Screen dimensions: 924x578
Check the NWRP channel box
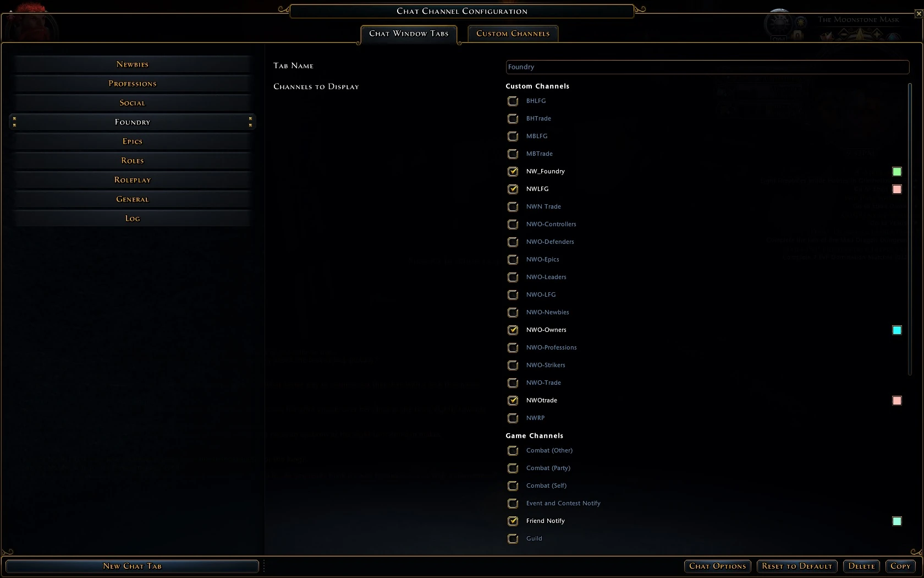point(513,418)
